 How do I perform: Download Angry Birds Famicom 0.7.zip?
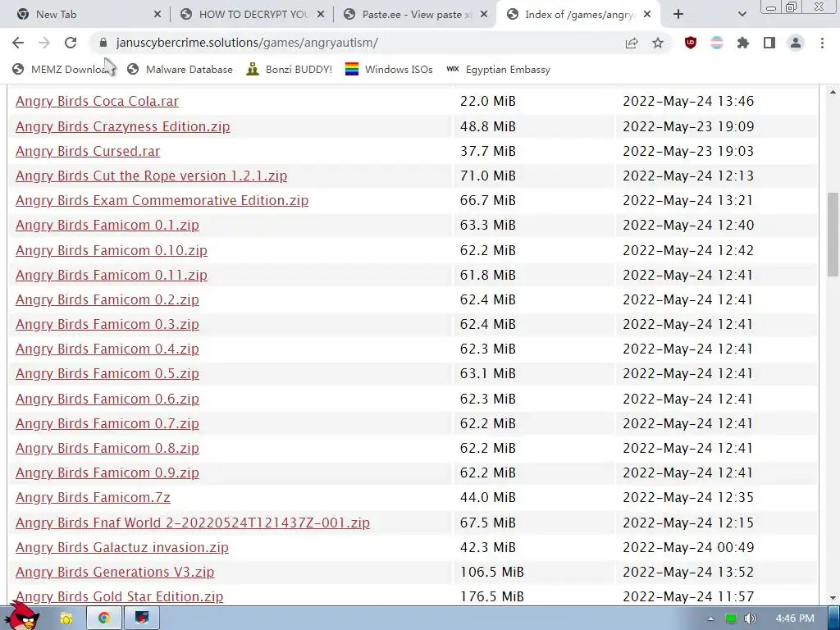(x=107, y=423)
